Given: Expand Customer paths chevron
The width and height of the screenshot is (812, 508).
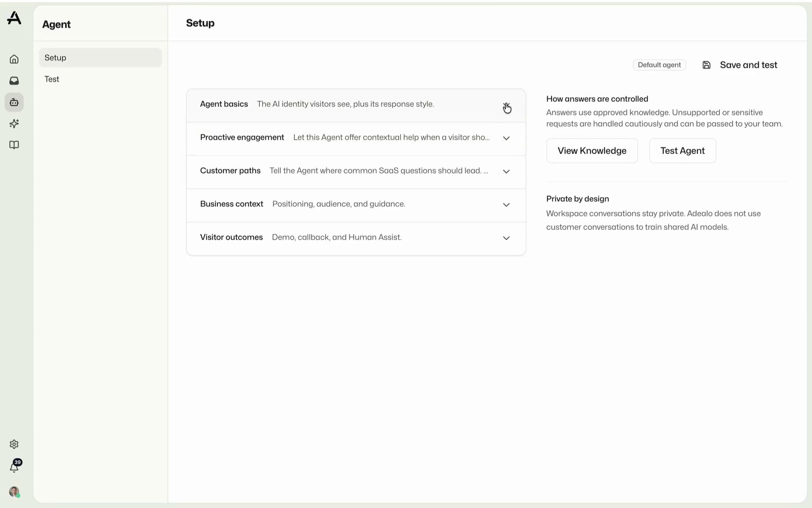Looking at the screenshot, I should [x=506, y=171].
